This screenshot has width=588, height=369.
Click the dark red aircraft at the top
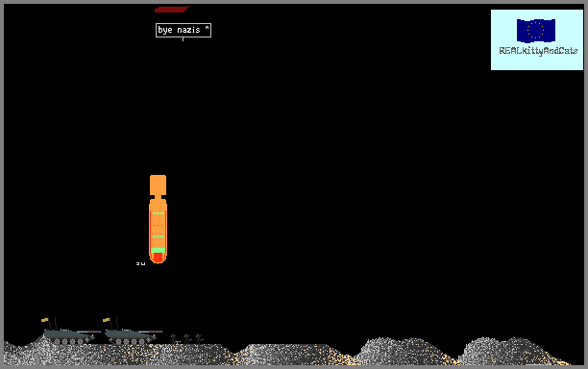pyautogui.click(x=172, y=9)
